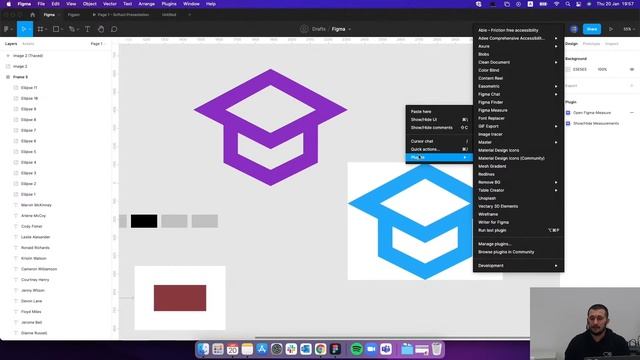Collapse the Frame 9 layer
This screenshot has width=640, height=360.
click(8, 77)
